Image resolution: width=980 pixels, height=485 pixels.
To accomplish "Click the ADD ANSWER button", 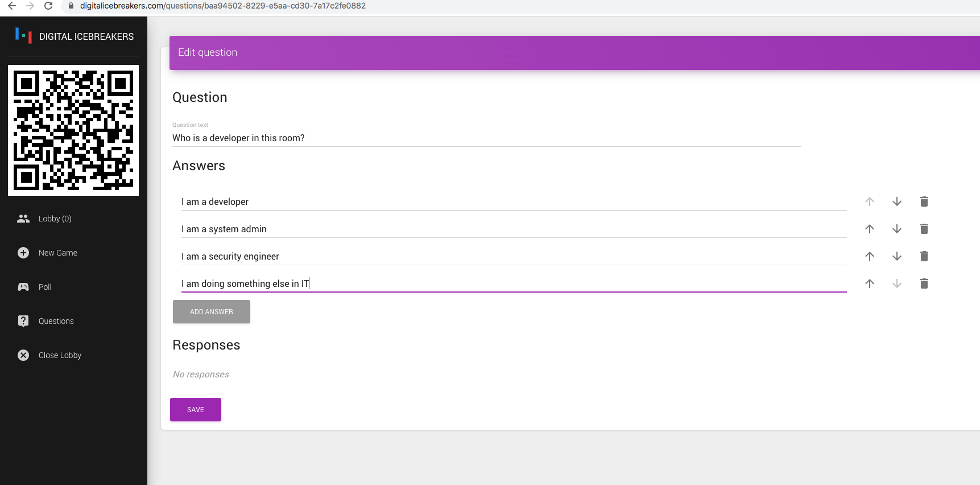I will [x=212, y=312].
